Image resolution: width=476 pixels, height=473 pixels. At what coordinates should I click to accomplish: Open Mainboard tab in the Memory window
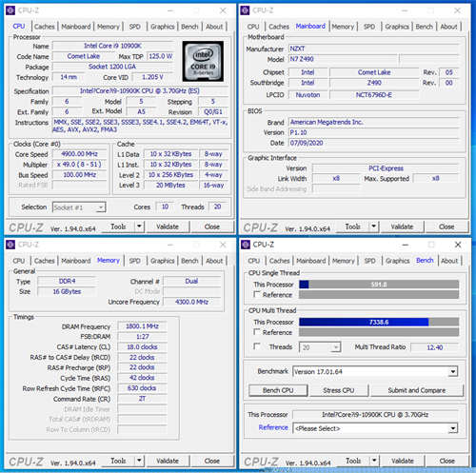(76, 261)
